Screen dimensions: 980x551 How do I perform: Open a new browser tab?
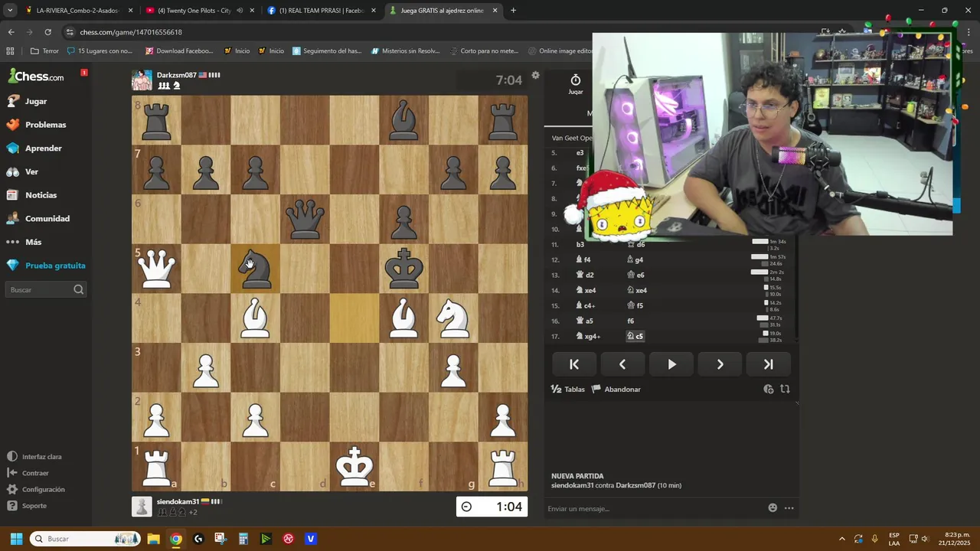[513, 11]
